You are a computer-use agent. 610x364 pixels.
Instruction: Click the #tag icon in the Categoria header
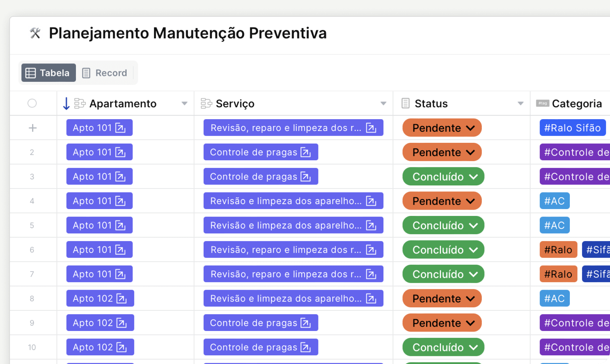542,103
